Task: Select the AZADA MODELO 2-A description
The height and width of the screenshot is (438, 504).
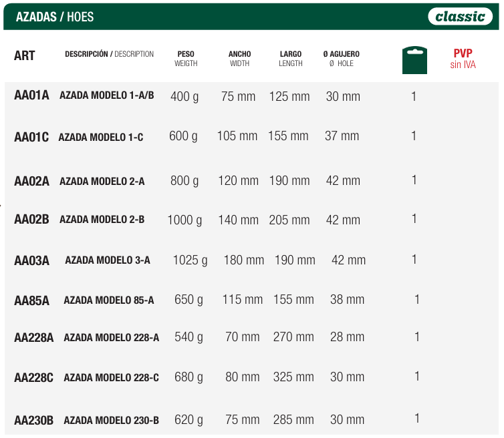Action: point(102,181)
